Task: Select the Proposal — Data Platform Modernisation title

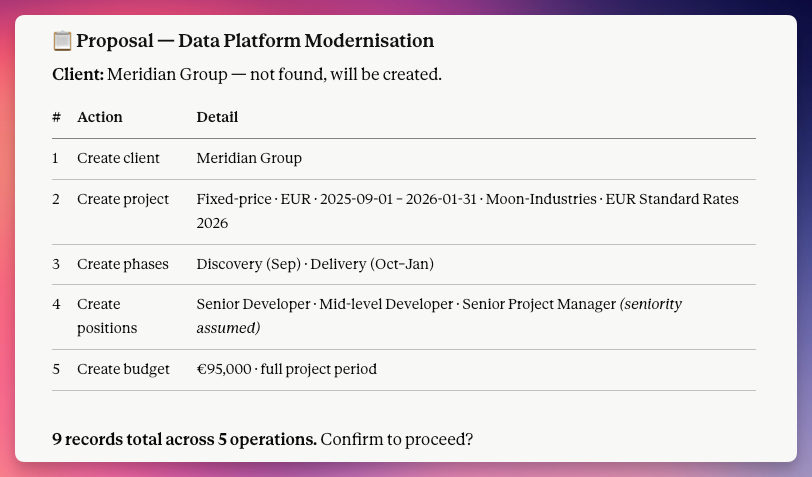Action: tap(255, 41)
